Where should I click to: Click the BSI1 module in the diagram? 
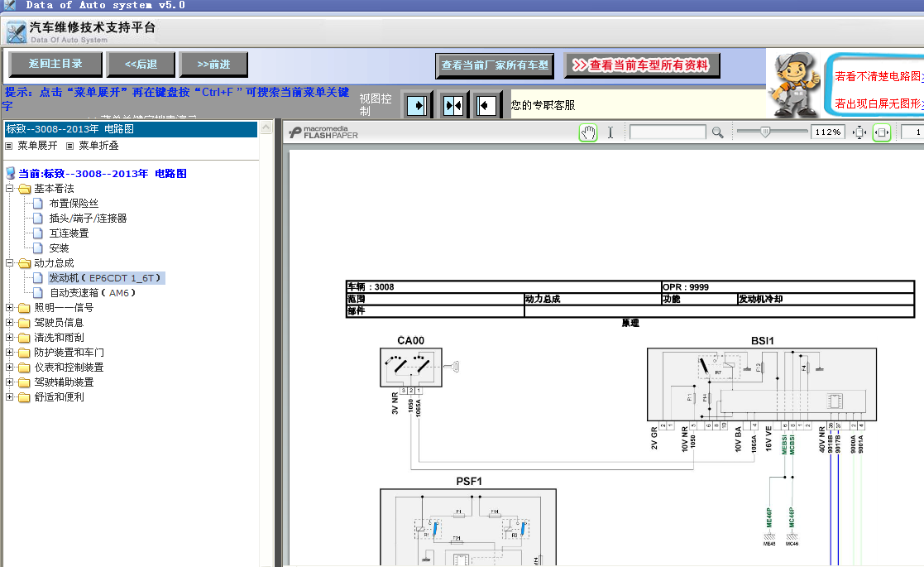tap(762, 384)
